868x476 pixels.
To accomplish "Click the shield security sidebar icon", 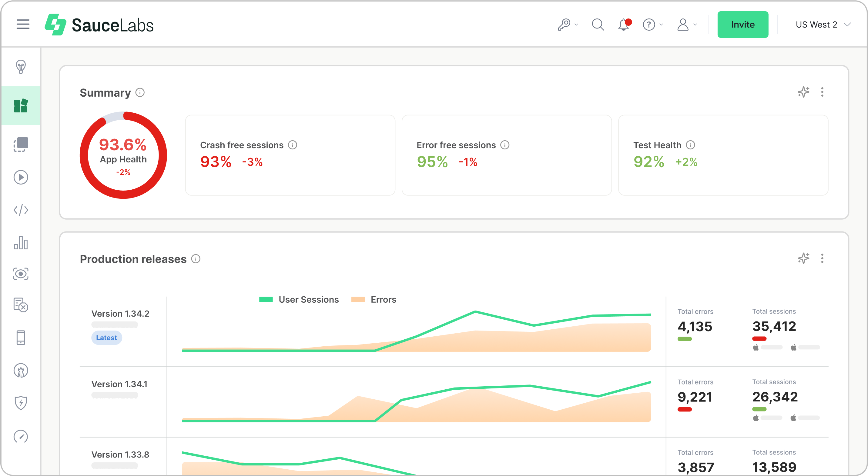I will coord(21,403).
